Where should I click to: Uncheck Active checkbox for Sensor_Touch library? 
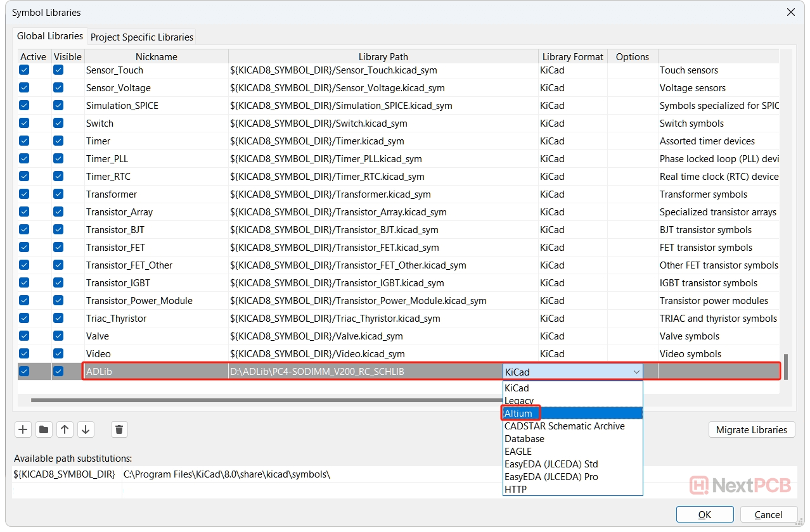click(x=24, y=70)
